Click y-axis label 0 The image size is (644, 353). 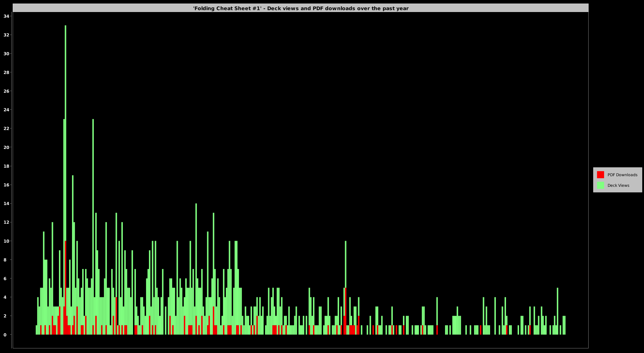click(x=5, y=335)
